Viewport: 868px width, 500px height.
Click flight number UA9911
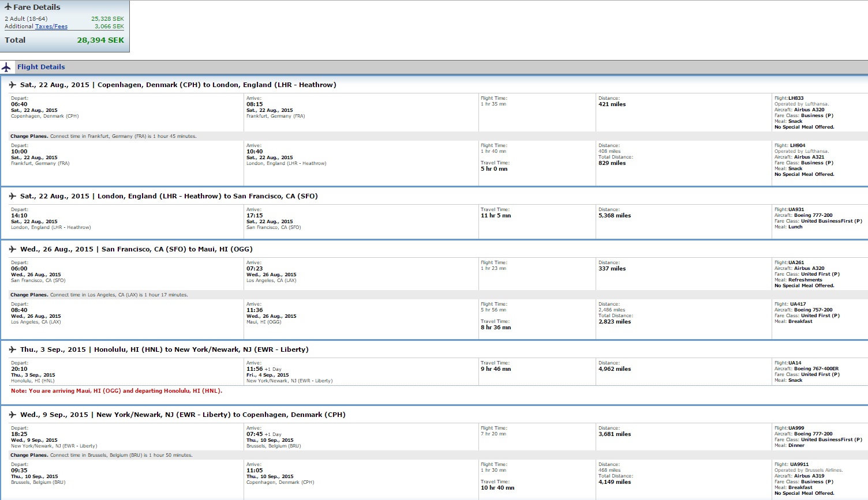[x=799, y=464]
